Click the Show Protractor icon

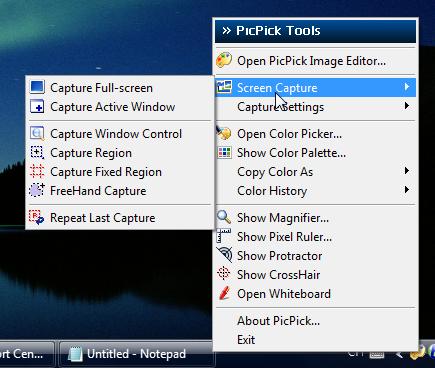coord(224,255)
